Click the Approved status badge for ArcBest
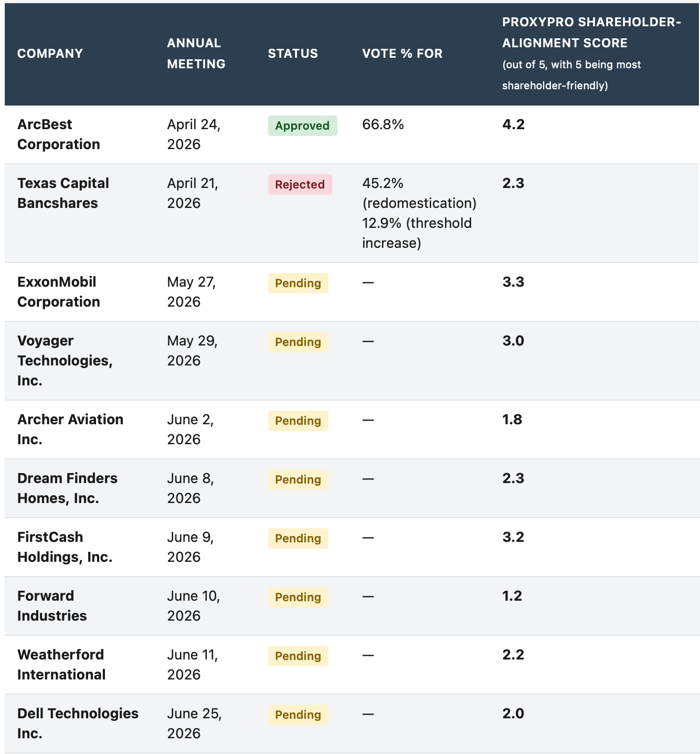This screenshot has height=754, width=700. (x=302, y=126)
